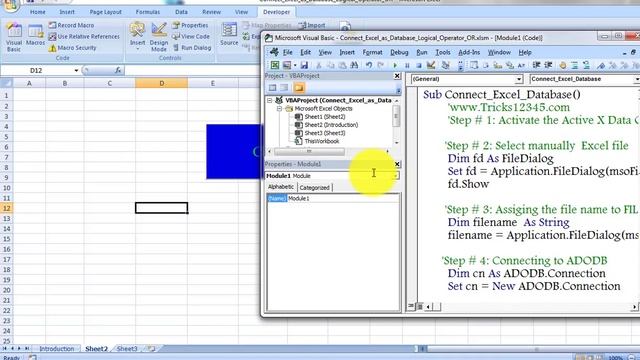Open Connect_Excel_Database procedure dropdown

(636, 79)
